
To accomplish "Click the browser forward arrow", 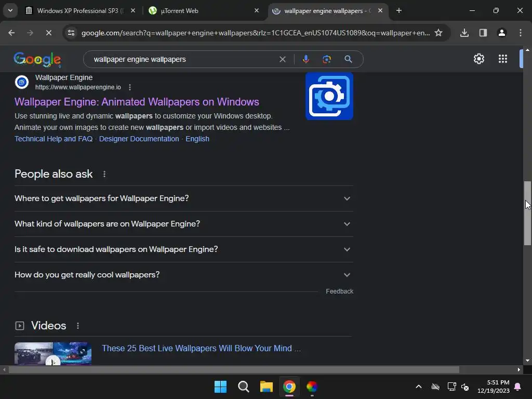I will (x=30, y=33).
